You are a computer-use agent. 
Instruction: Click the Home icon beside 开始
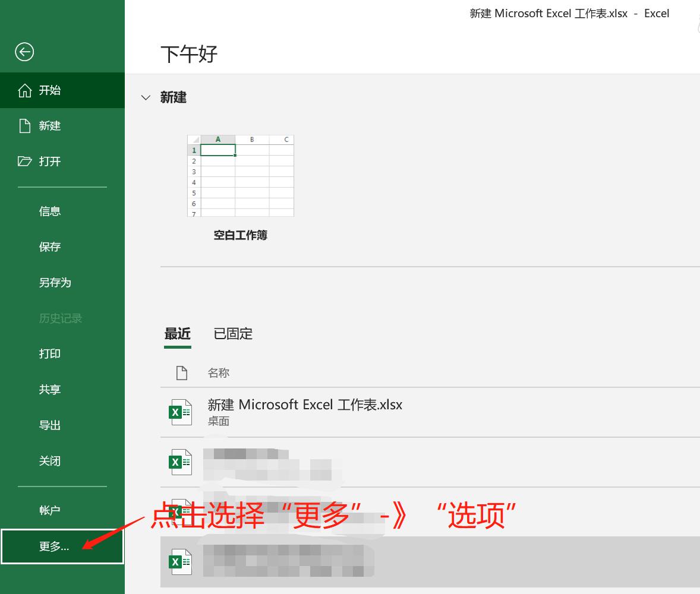coord(24,90)
